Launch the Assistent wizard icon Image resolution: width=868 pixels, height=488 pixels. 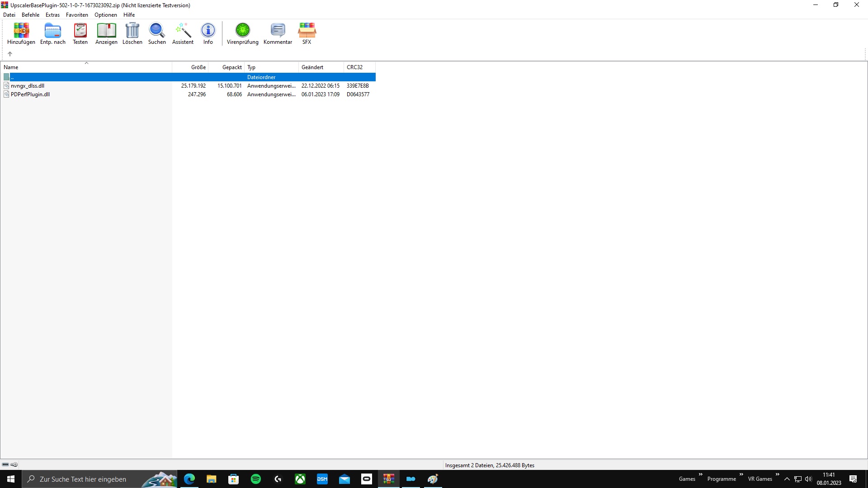coord(183,33)
